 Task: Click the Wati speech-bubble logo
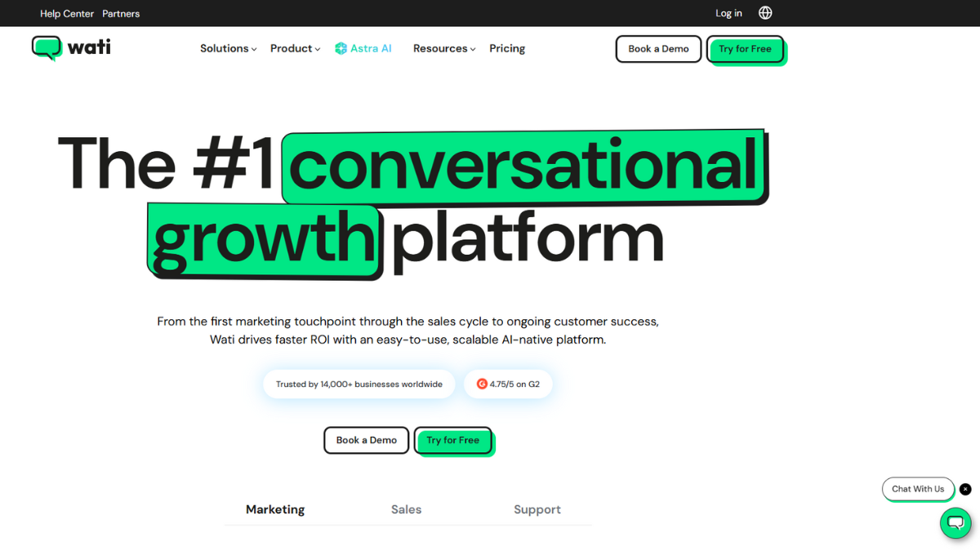pos(47,48)
